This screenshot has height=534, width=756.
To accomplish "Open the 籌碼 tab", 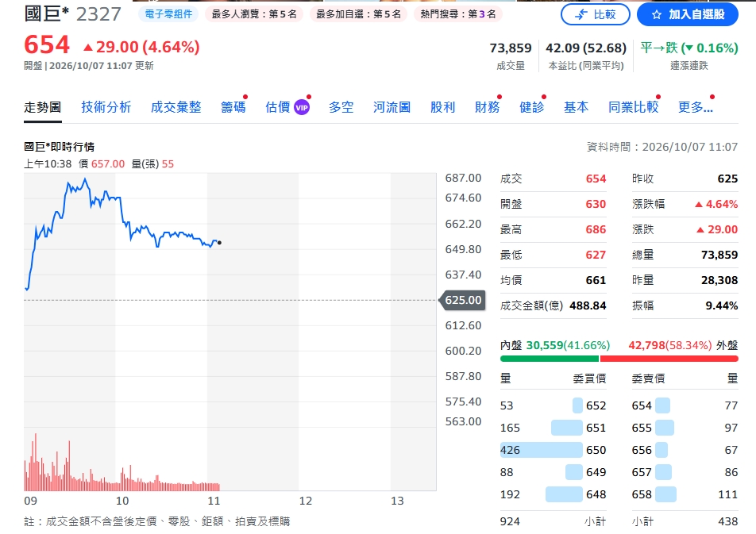I will pos(233,107).
